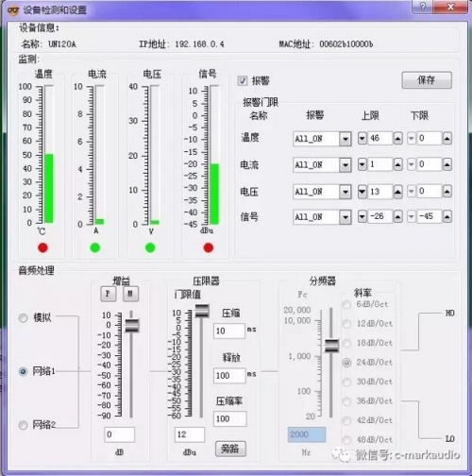Expand the 信号 alarm All_ON dropdown
Viewport: 472px width, 476px height.
tap(346, 217)
